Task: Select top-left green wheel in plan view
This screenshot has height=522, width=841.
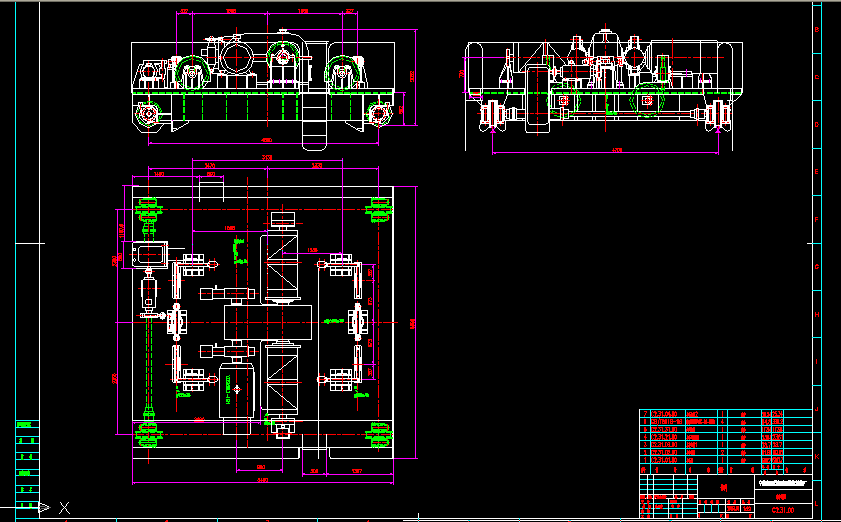Action: point(149,208)
